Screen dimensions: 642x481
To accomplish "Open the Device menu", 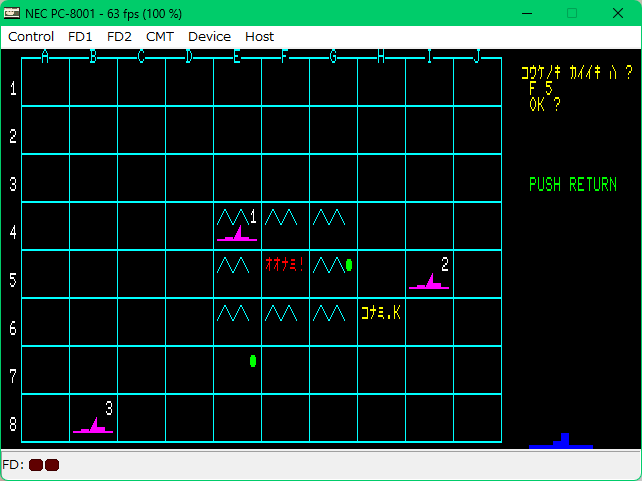I will click(x=209, y=37).
